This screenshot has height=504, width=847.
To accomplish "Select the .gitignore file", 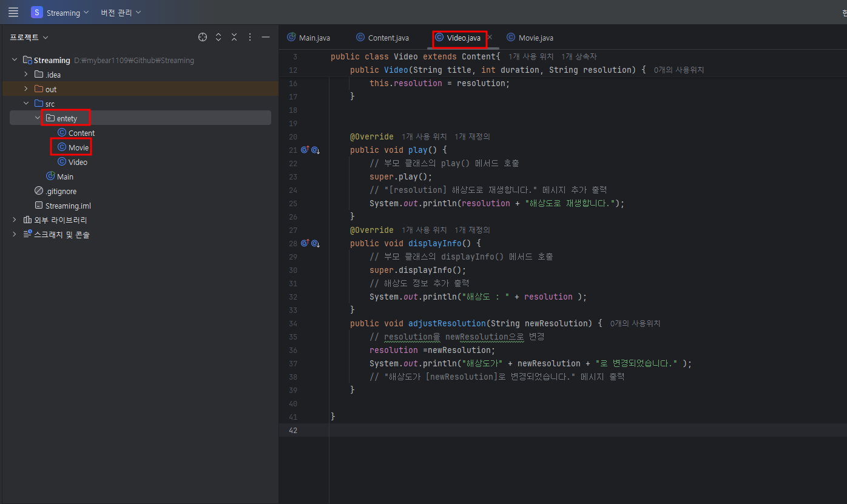I will coord(61,191).
